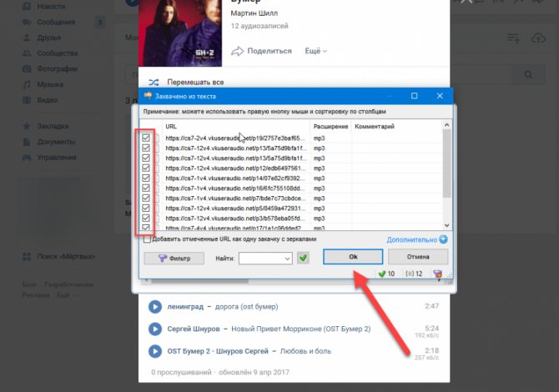
Task: Click filter funnel icon in status bar
Action: (437, 274)
